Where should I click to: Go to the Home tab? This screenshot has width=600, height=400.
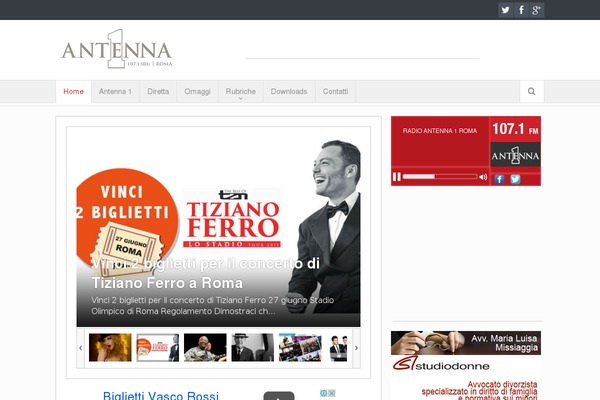[x=73, y=91]
